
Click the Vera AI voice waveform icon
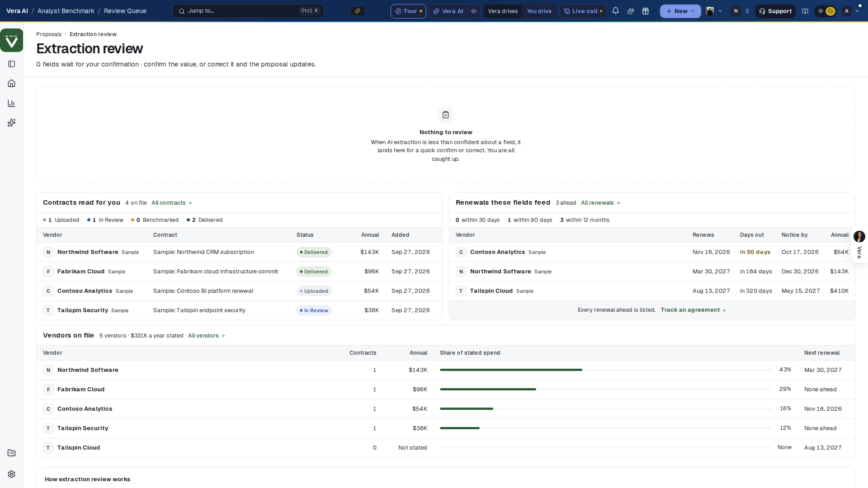coord(474,11)
